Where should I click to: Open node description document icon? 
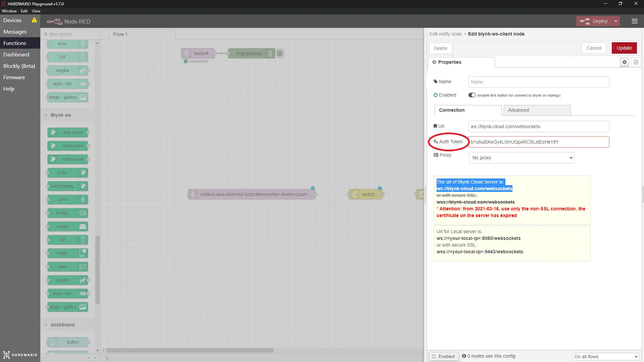(x=636, y=62)
